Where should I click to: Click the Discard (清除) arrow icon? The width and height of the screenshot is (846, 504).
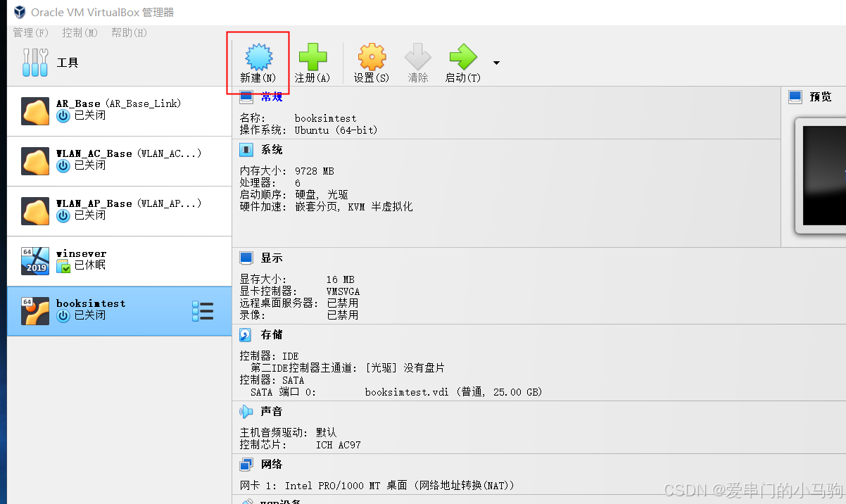(418, 57)
